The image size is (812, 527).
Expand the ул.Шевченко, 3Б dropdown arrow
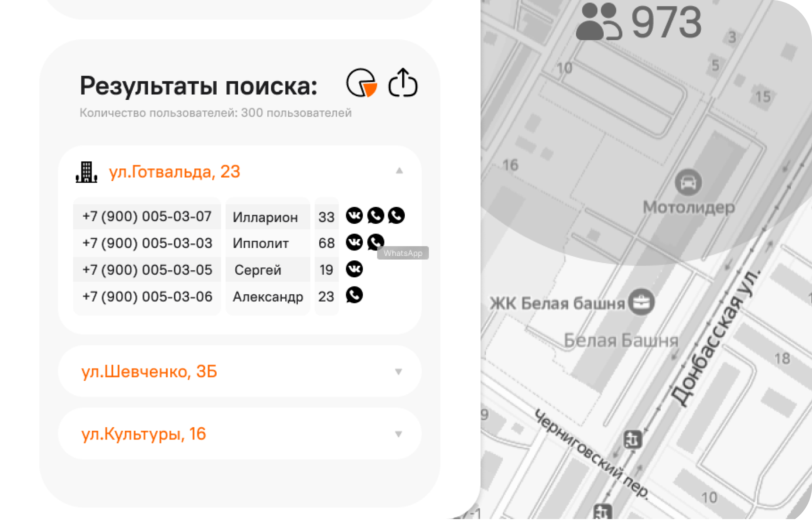click(398, 372)
